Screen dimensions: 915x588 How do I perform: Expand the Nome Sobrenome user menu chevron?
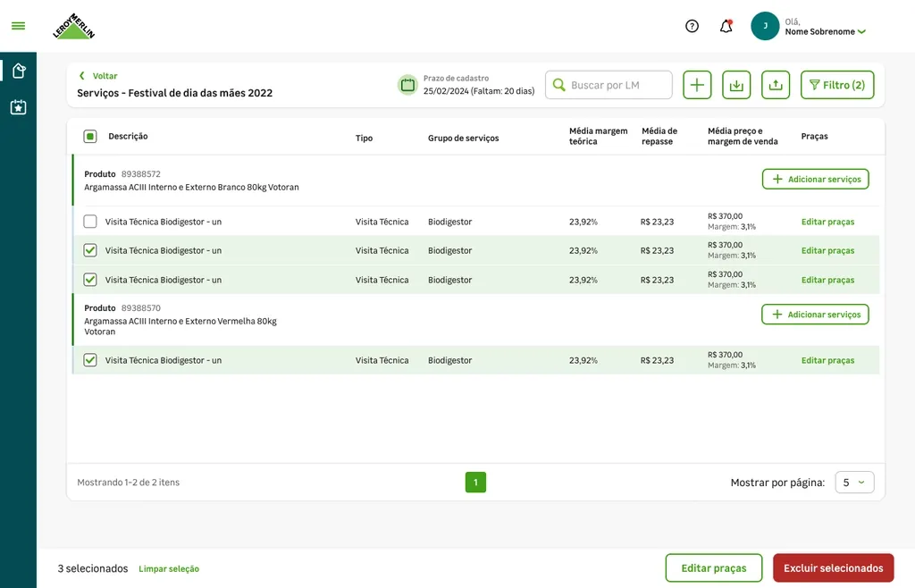[862, 32]
